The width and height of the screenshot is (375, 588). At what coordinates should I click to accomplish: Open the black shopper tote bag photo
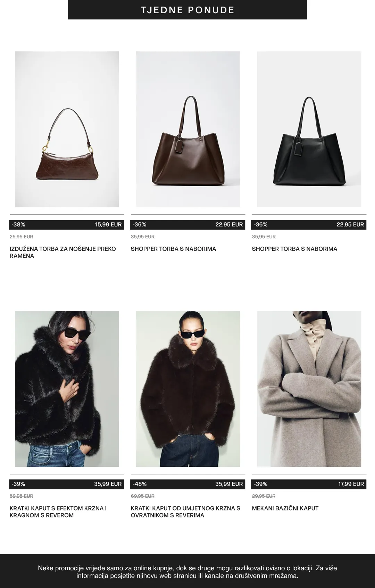pos(309,129)
